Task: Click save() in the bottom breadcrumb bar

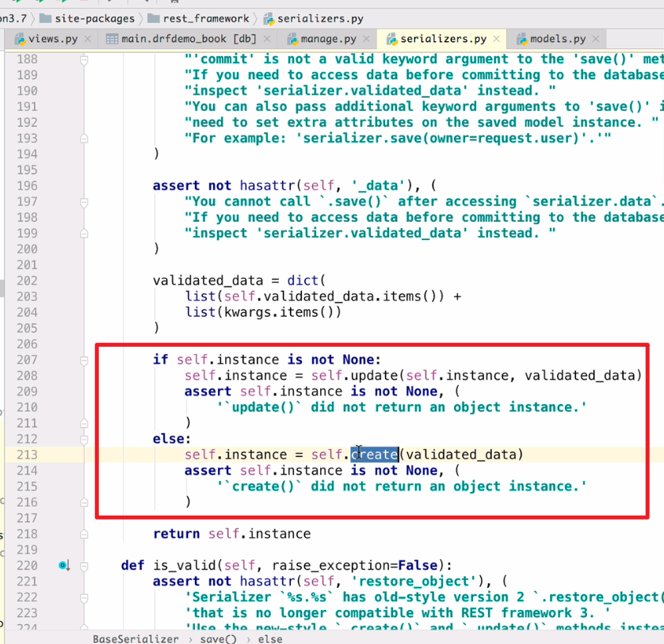Action: [217, 638]
